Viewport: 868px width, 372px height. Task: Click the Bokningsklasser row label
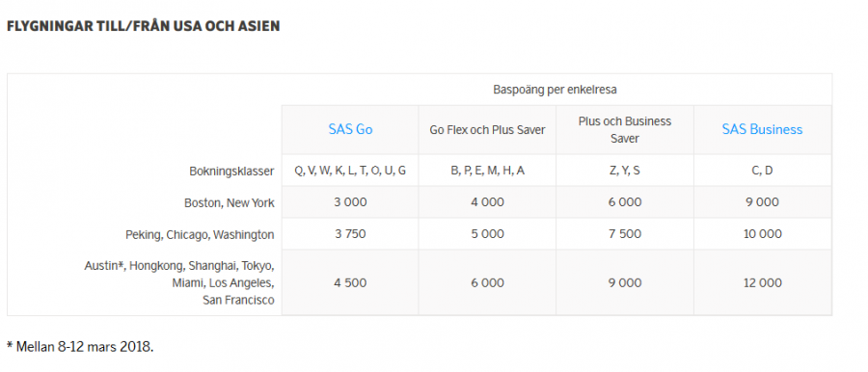tap(231, 172)
